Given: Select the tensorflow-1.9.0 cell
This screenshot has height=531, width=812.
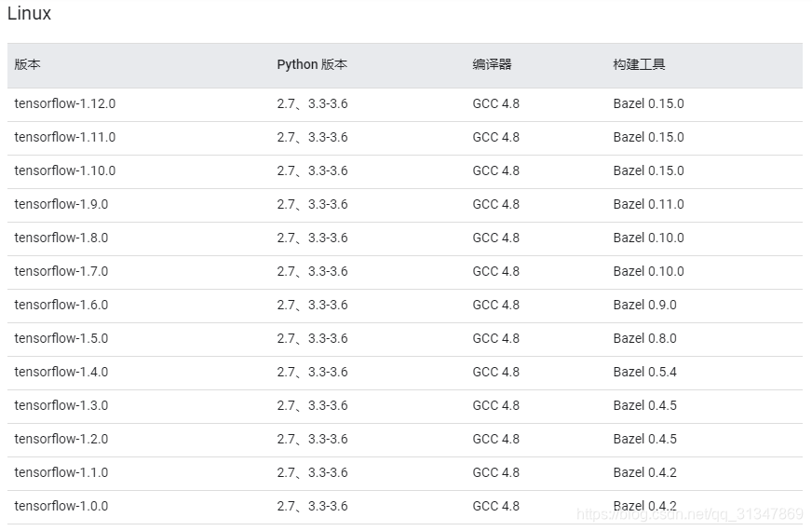Looking at the screenshot, I should [x=61, y=204].
